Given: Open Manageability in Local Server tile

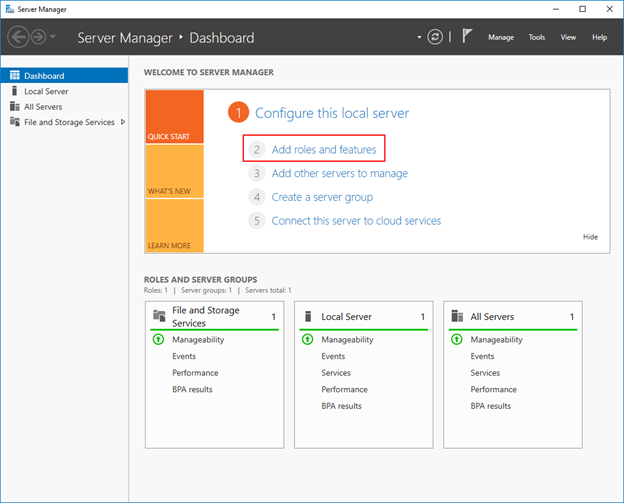Looking at the screenshot, I should [347, 339].
